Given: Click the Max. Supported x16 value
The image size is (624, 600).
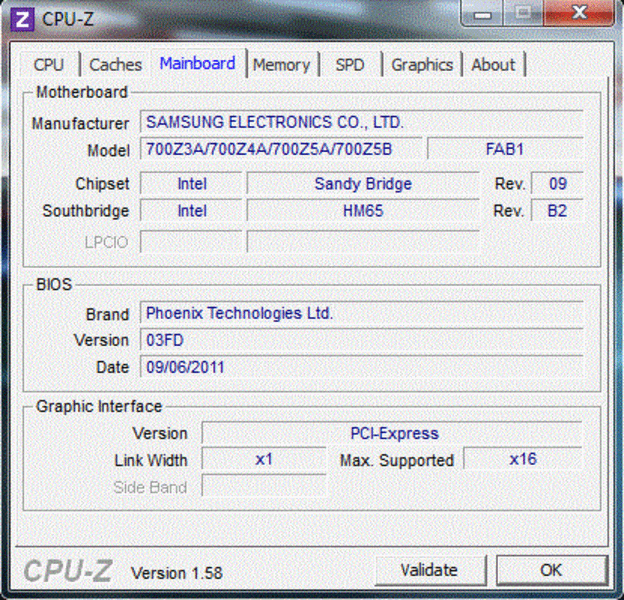Looking at the screenshot, I should [x=523, y=460].
